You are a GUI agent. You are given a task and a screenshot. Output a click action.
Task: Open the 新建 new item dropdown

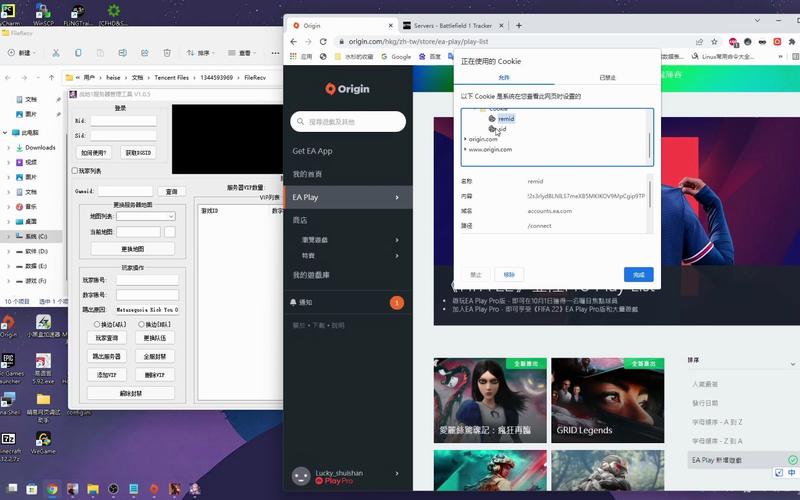click(x=21, y=53)
